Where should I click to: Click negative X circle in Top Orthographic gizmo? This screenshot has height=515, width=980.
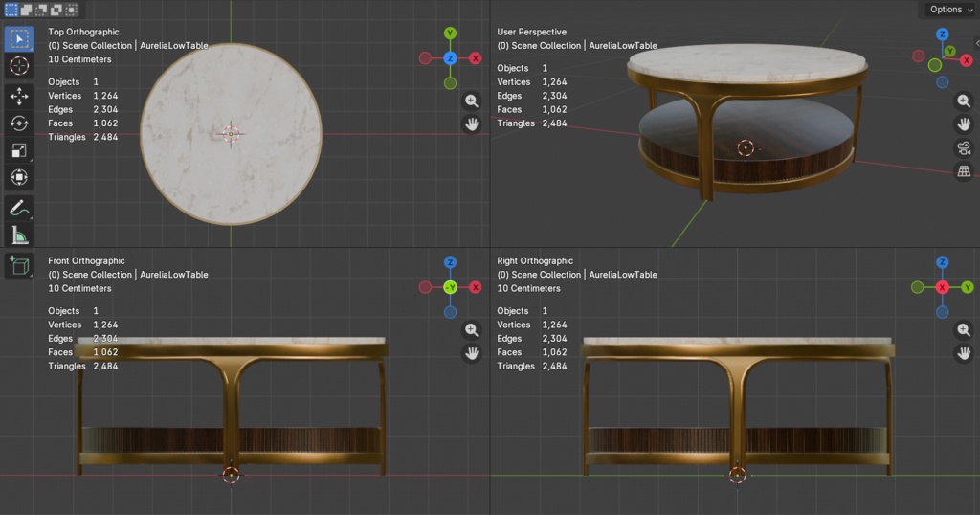point(425,58)
